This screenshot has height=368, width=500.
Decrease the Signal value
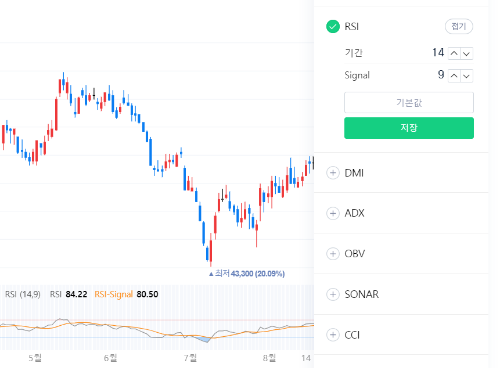pos(467,76)
